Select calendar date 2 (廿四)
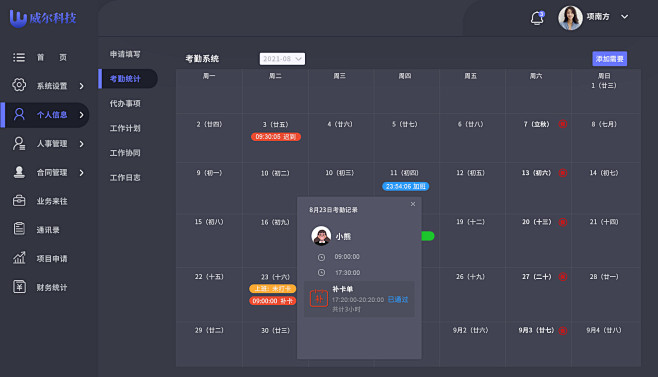This screenshot has height=377, width=658. tap(209, 124)
